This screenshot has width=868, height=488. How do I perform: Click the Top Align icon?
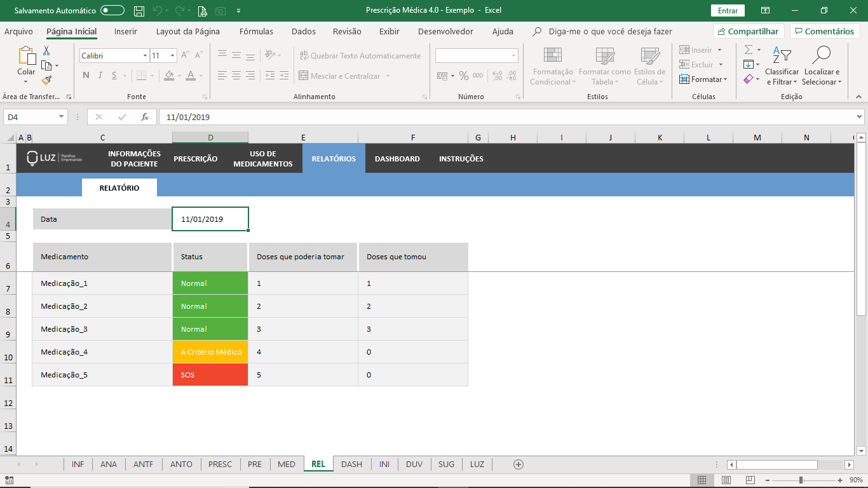222,56
